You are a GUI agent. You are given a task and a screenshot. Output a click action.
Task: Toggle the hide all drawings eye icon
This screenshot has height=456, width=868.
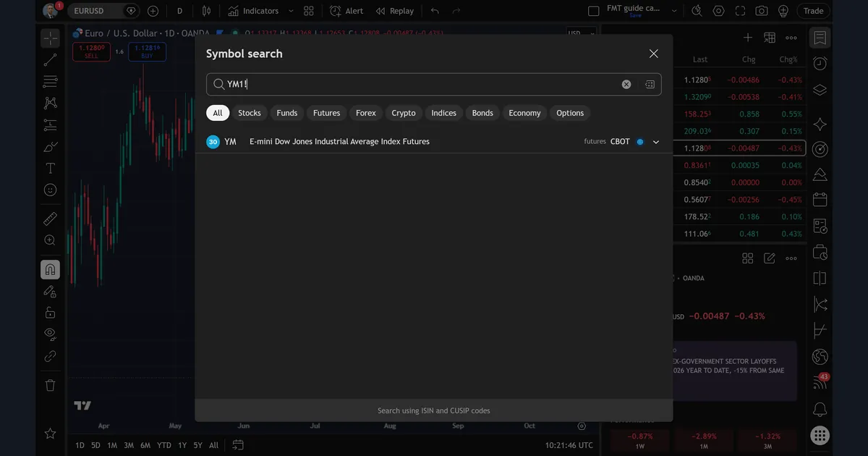[x=50, y=334]
